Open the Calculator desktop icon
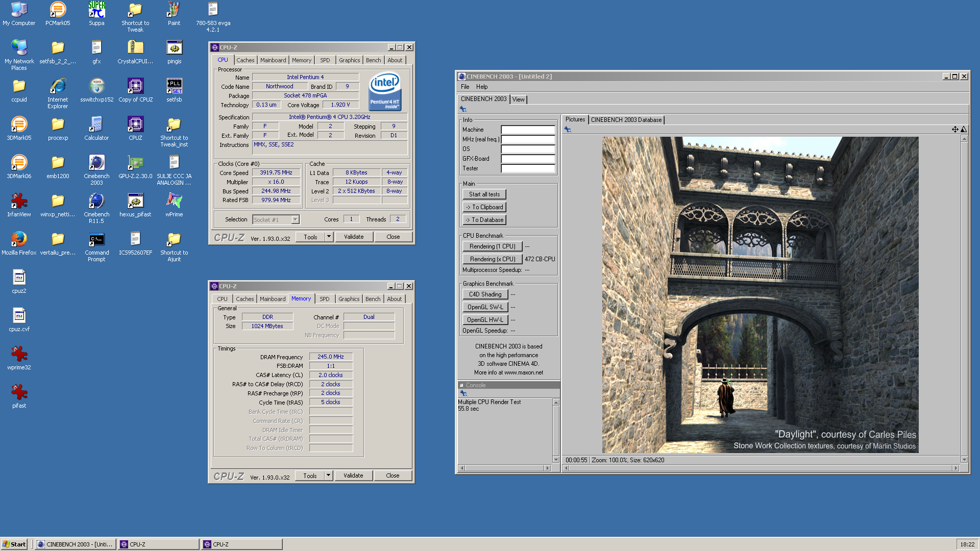This screenshot has width=980, height=551. pyautogui.click(x=96, y=129)
